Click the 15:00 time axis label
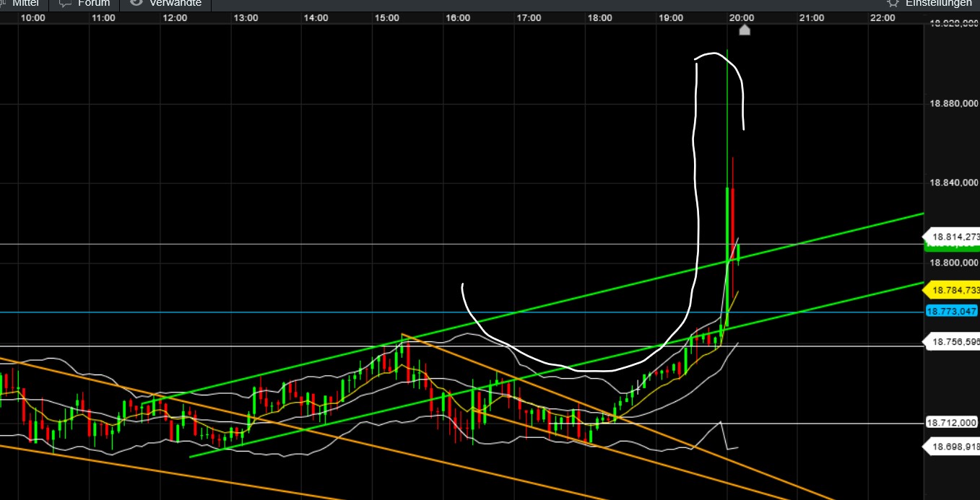 387,18
